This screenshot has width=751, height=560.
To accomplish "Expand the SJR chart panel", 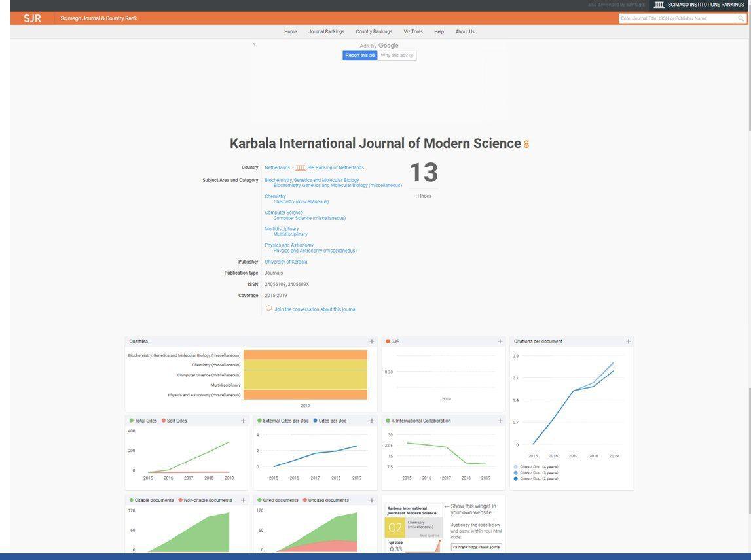I will click(500, 341).
